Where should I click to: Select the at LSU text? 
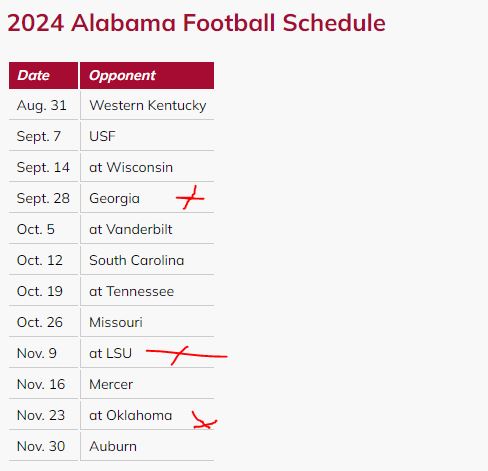[x=110, y=353]
